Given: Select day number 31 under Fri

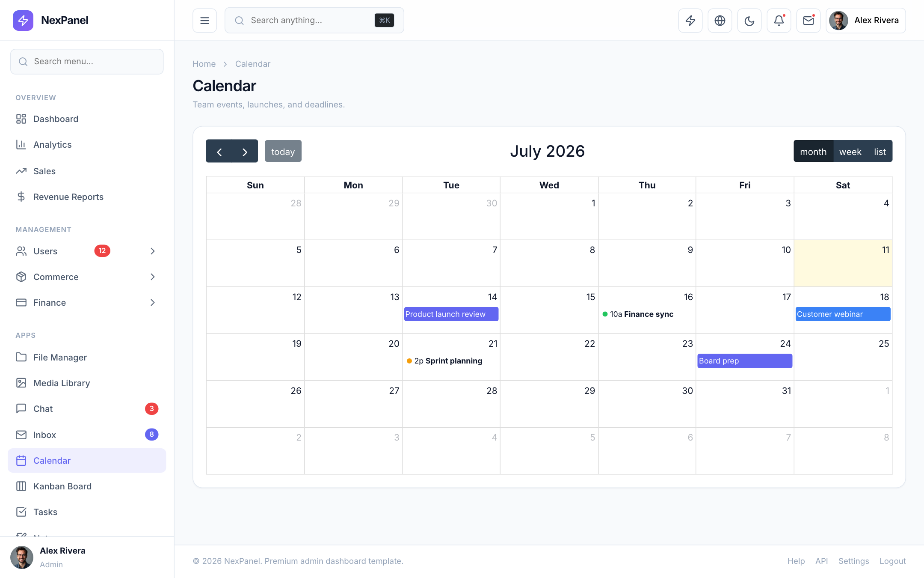Looking at the screenshot, I should click(786, 390).
